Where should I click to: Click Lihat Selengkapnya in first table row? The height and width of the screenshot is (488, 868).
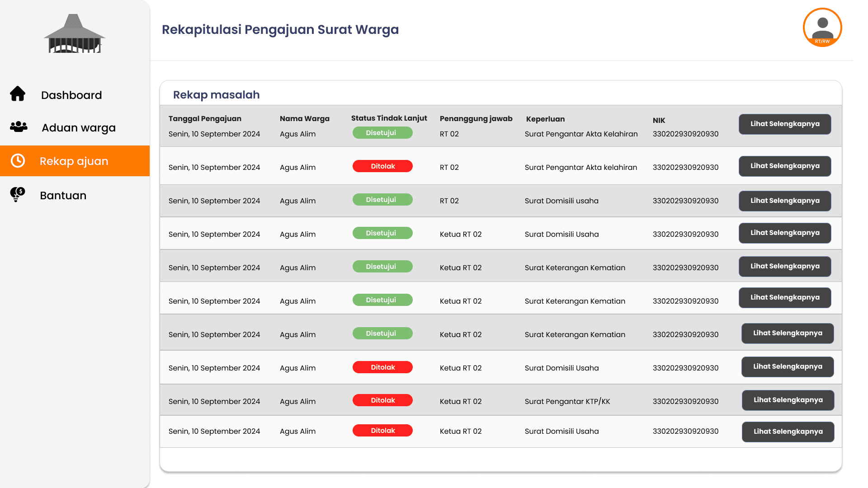(784, 124)
